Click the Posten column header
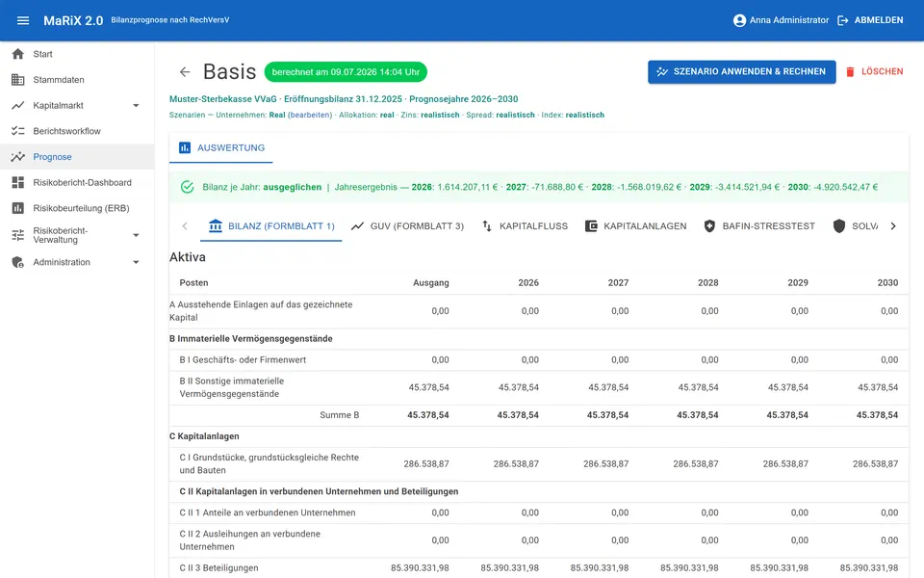This screenshot has height=578, width=924. point(193,283)
